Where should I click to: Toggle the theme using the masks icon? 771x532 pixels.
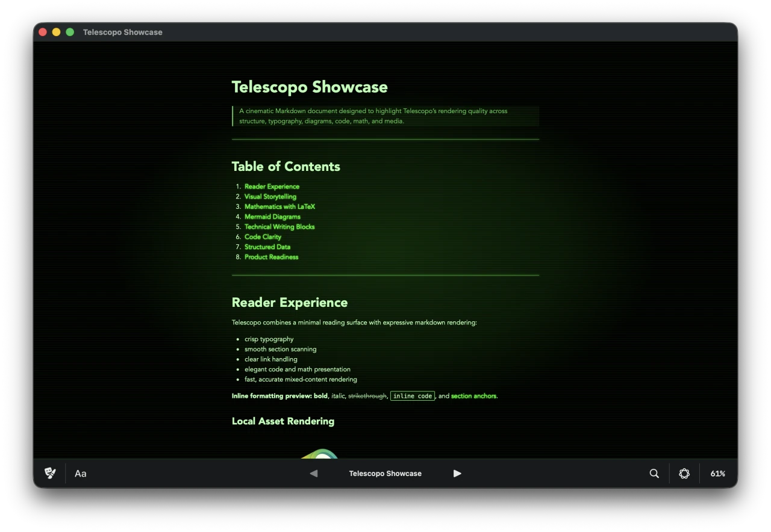[50, 473]
